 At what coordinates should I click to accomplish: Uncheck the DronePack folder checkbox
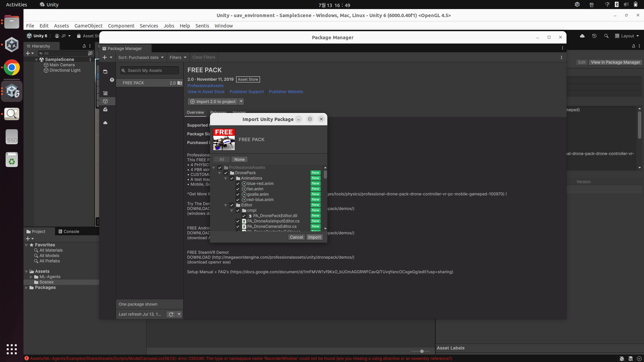click(x=226, y=173)
